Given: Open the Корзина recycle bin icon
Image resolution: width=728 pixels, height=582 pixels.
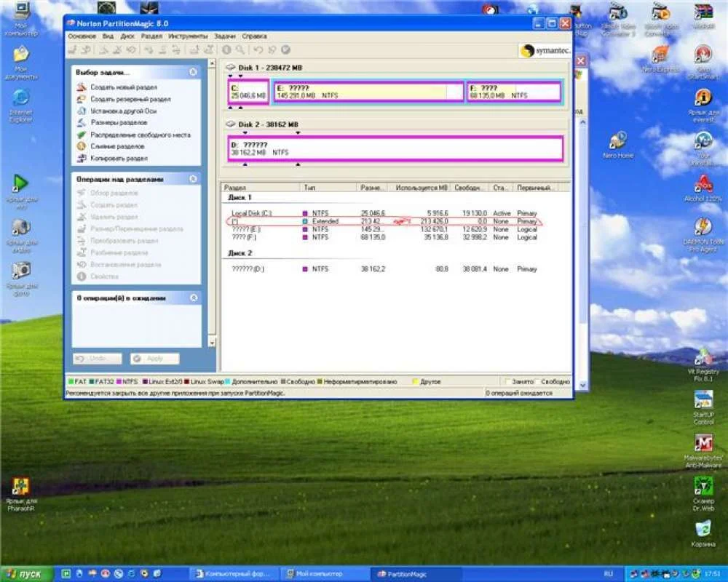Looking at the screenshot, I should 703,534.
